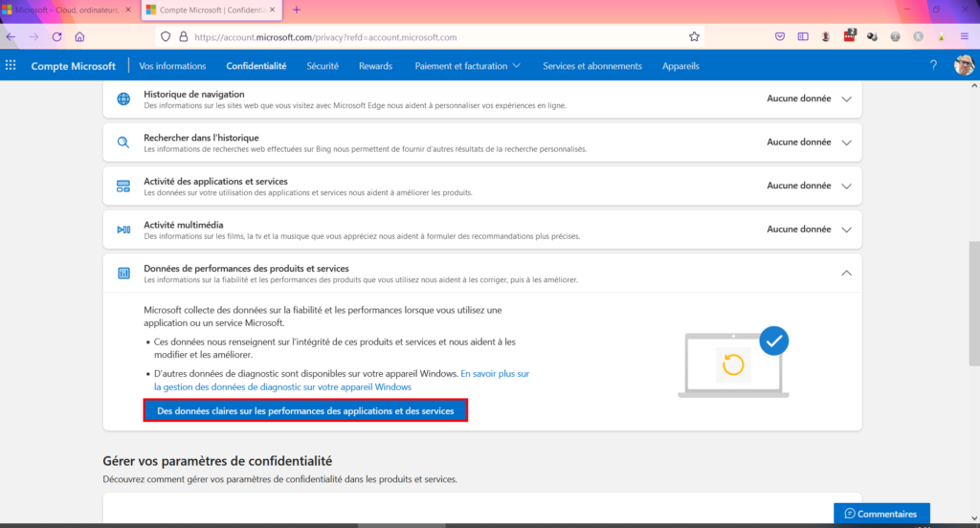
Task: Click the scrollbar down arrow
Action: (x=974, y=518)
